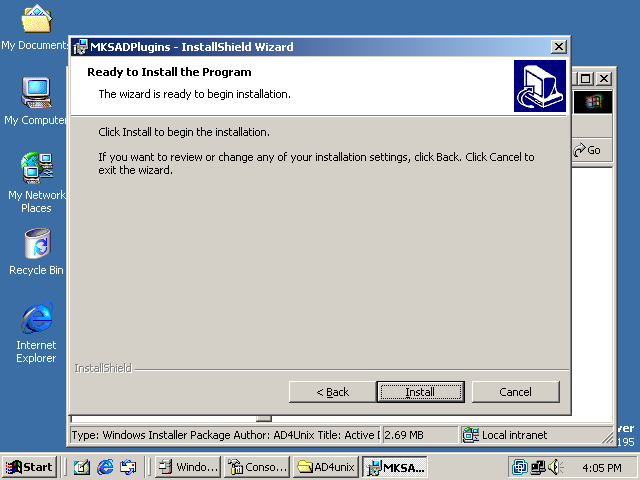Go back with the < Back button
The image size is (640, 480).
[332, 392]
